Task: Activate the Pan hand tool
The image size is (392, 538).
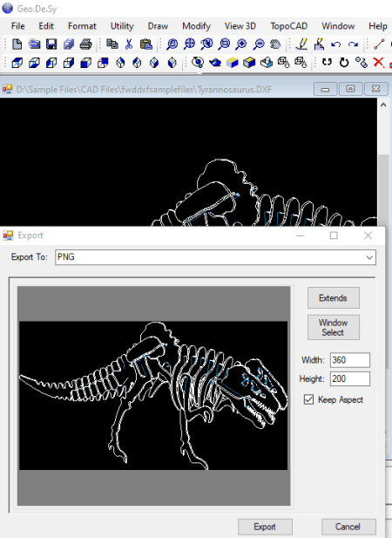Action: point(275,44)
